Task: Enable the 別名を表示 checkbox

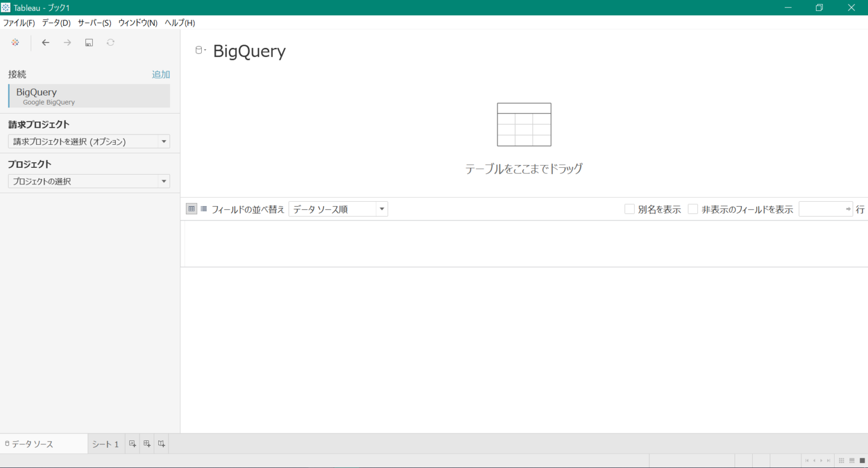Action: (x=629, y=209)
